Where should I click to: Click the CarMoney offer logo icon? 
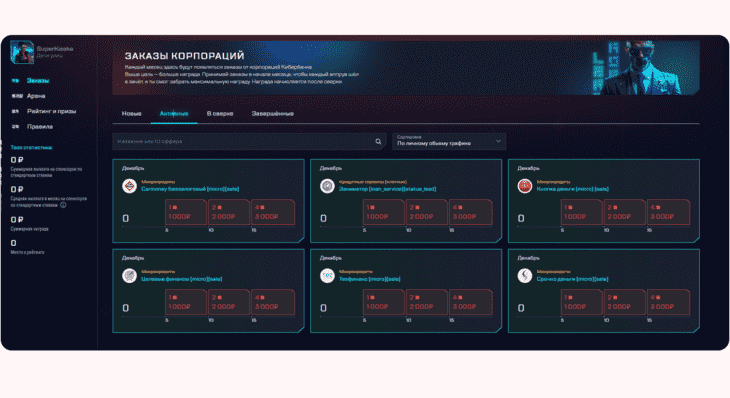tap(129, 186)
